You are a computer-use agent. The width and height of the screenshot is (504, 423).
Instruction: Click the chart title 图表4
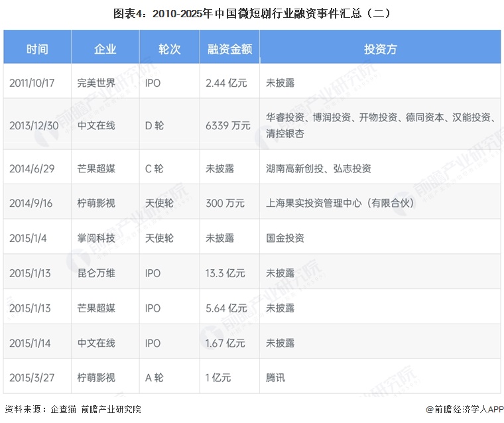(x=252, y=13)
